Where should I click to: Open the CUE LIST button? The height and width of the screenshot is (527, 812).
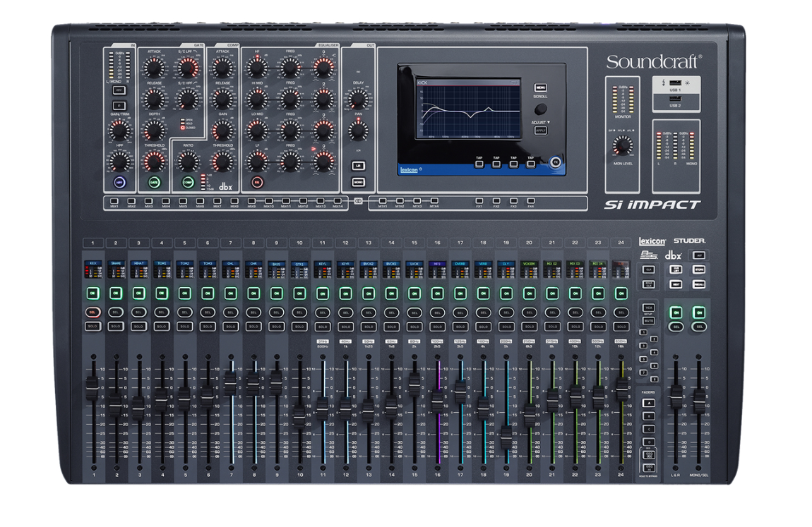point(675,269)
